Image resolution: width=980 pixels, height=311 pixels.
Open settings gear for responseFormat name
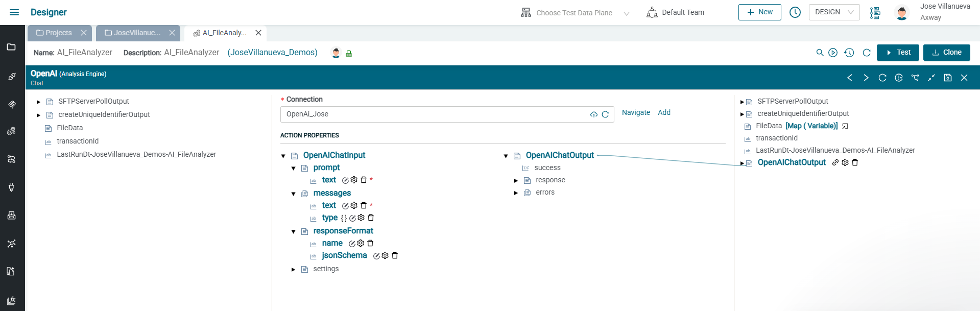pos(361,243)
